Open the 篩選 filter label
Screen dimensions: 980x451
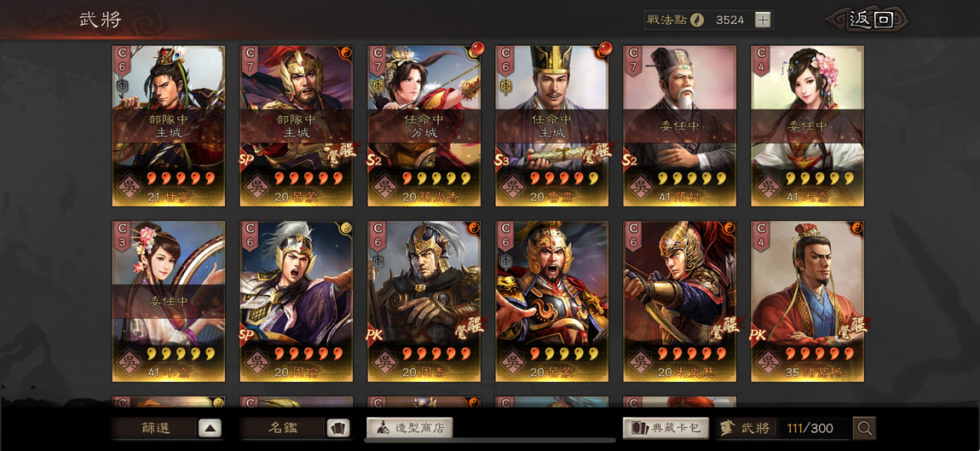click(155, 429)
